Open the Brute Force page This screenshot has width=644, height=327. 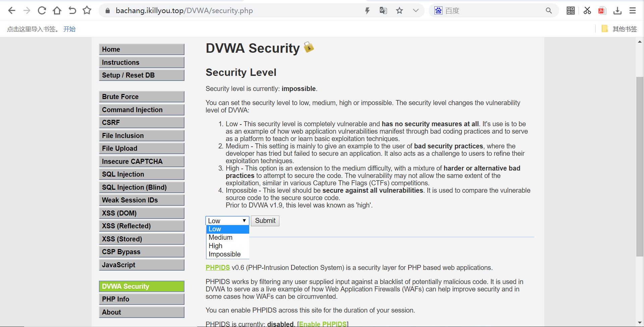click(142, 97)
